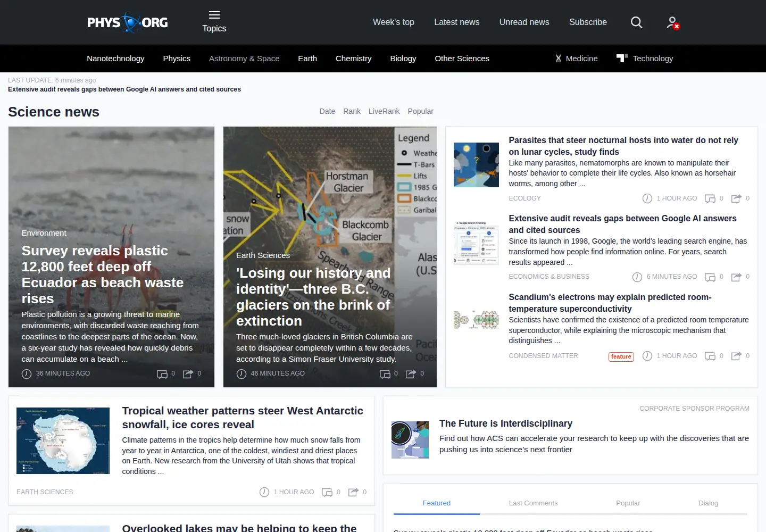This screenshot has height=532, width=766.
Task: Open Parasites article moon thumbnail
Action: 476,165
